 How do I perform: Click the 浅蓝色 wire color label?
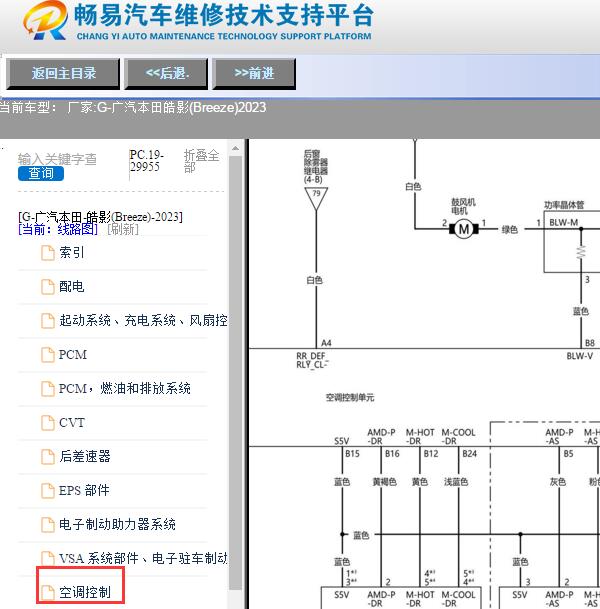456,482
